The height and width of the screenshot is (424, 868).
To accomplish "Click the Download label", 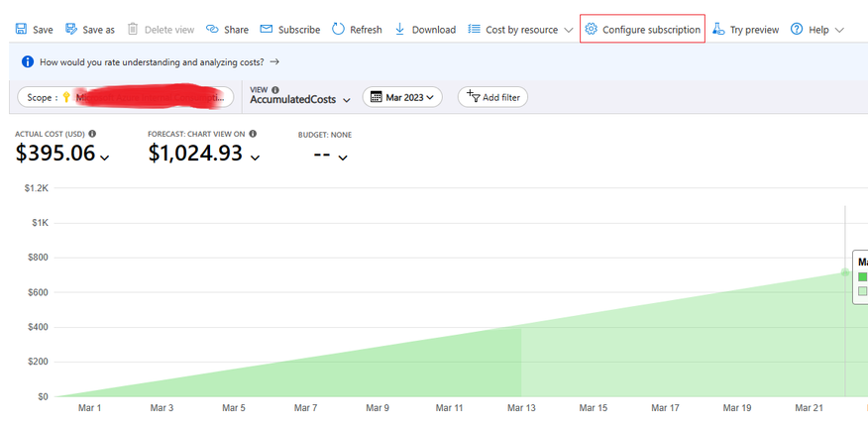I will pos(433,30).
